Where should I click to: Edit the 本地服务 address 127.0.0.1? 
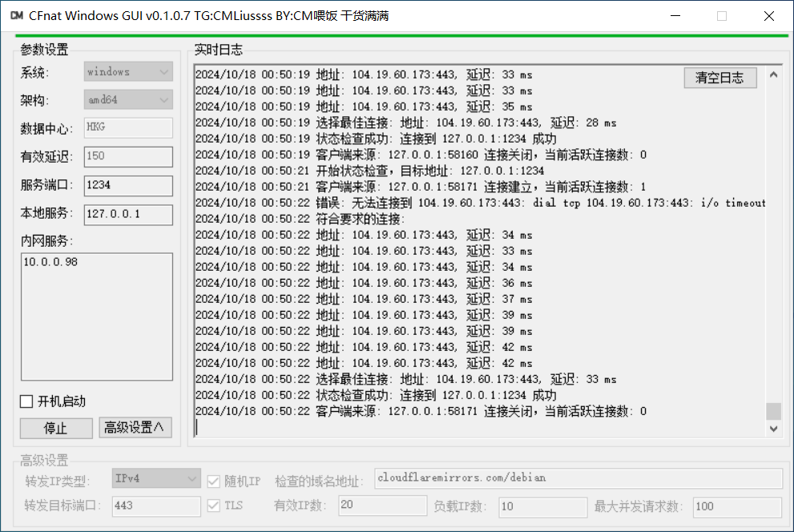tap(129, 214)
